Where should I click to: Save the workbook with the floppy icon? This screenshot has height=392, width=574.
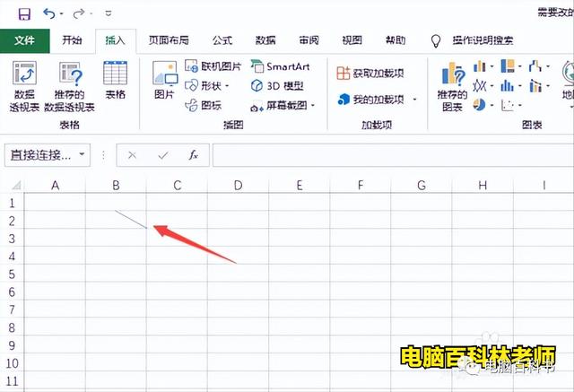(24, 14)
